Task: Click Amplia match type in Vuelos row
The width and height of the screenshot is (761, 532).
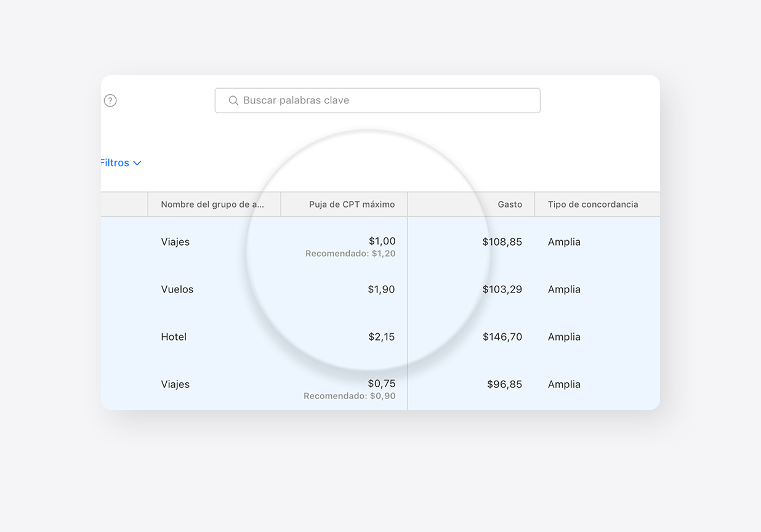Action: (x=564, y=289)
